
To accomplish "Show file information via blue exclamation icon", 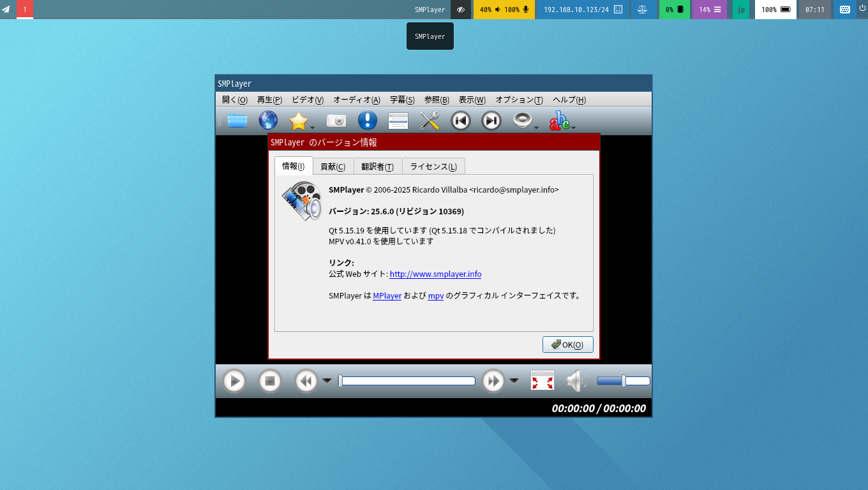I will pyautogui.click(x=368, y=121).
